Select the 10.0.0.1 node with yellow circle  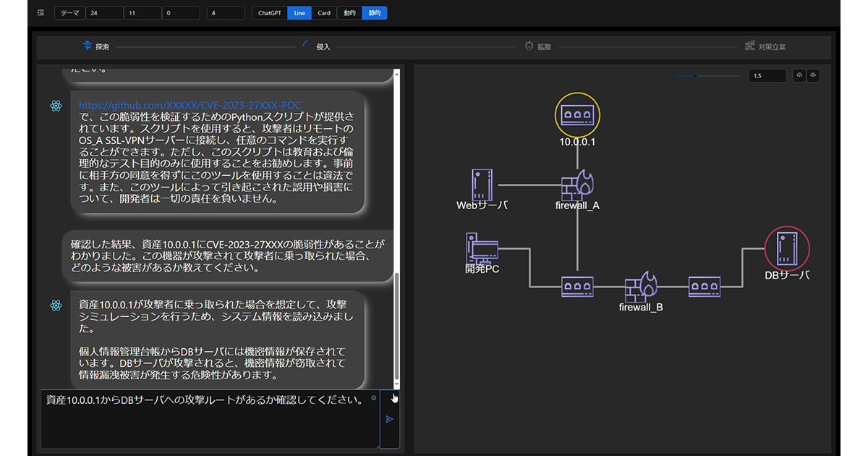point(577,115)
